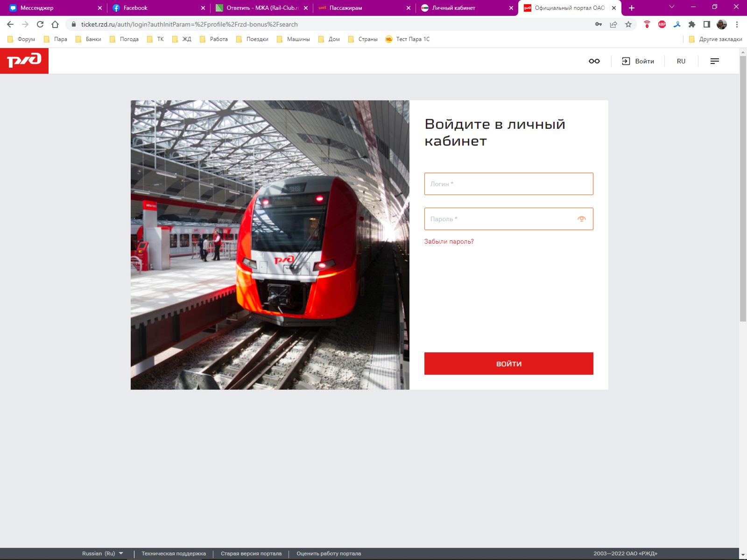
Task: Reload the page
Action: (40, 24)
